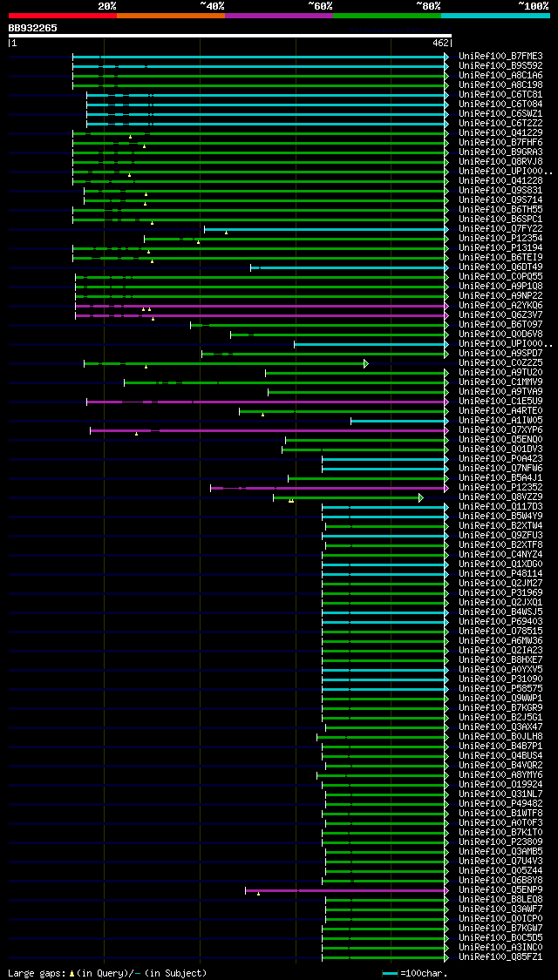Click the orange ~40% identity legend segment

coord(171,15)
